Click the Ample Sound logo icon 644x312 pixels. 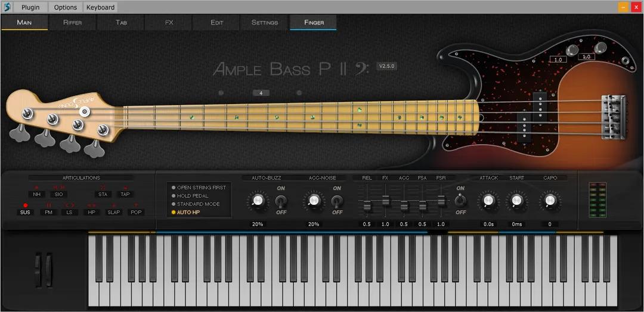click(7, 7)
